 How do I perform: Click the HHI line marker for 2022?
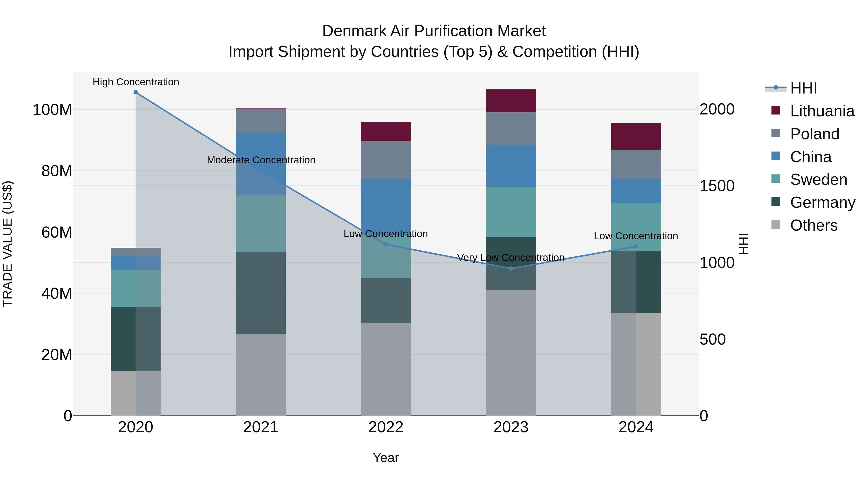click(x=386, y=245)
